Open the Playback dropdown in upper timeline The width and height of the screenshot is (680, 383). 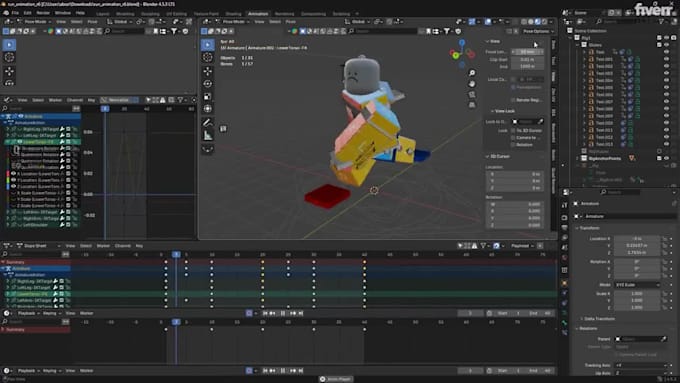(29, 313)
